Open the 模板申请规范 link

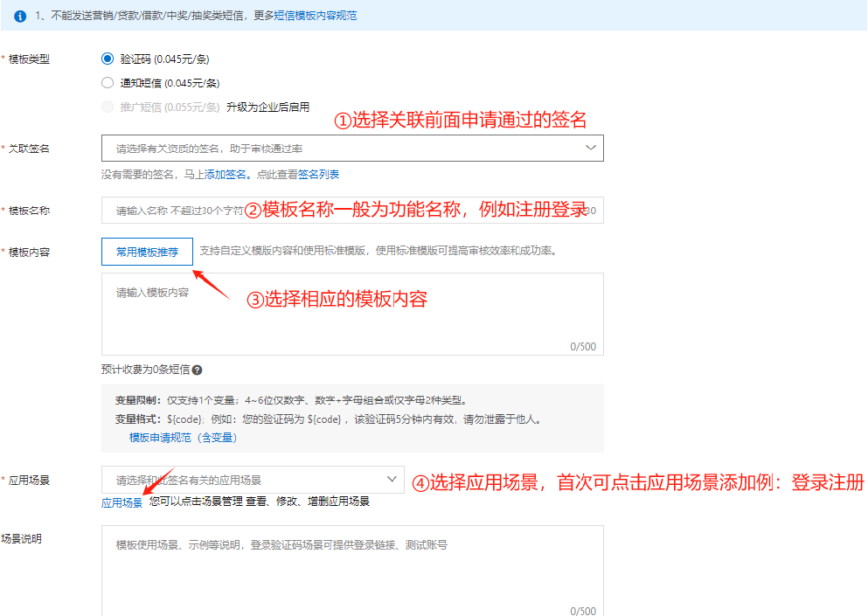160,437
